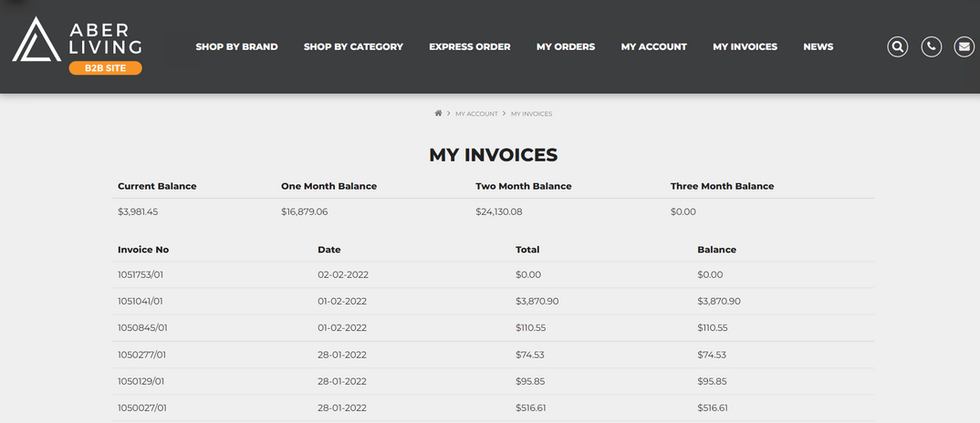
Task: Click $74.53 in the Balance column
Action: (x=712, y=355)
